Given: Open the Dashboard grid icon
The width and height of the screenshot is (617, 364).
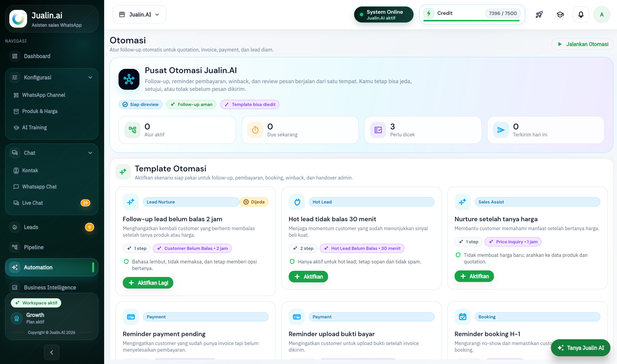Looking at the screenshot, I should 15,56.
